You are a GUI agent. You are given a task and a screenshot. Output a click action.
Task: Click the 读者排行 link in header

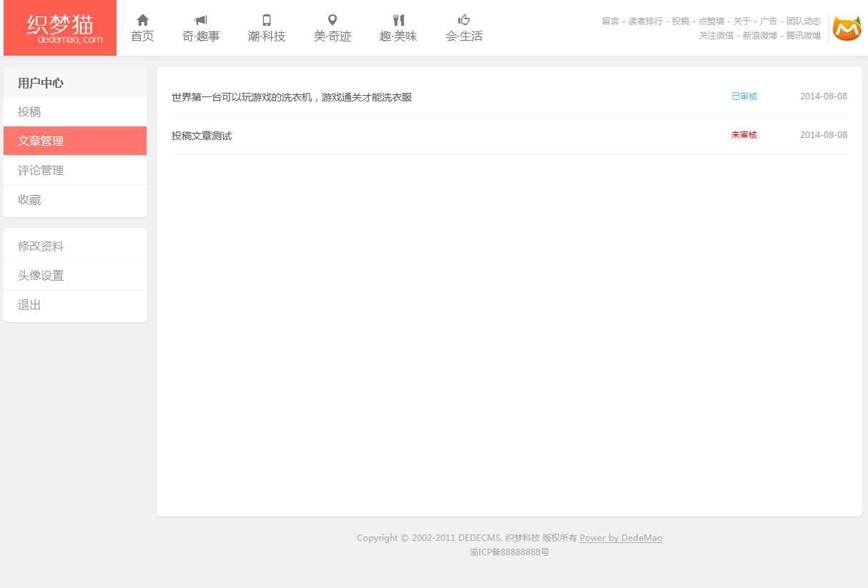[645, 21]
